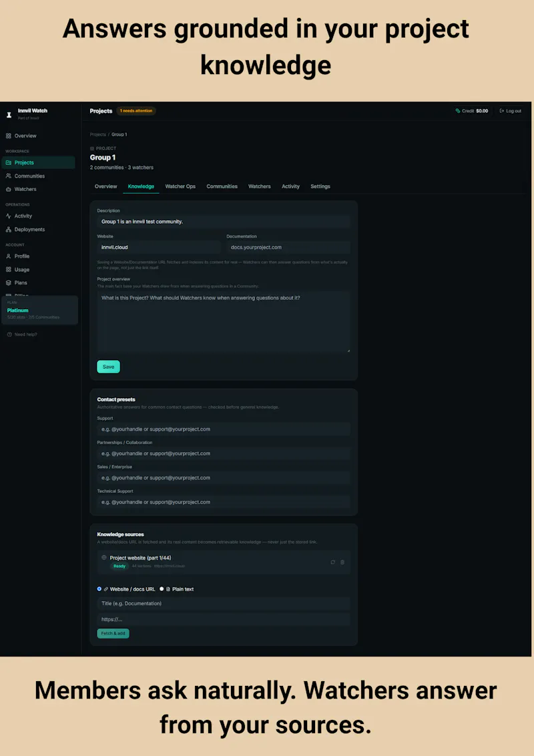Open the project Settings tab

320,186
